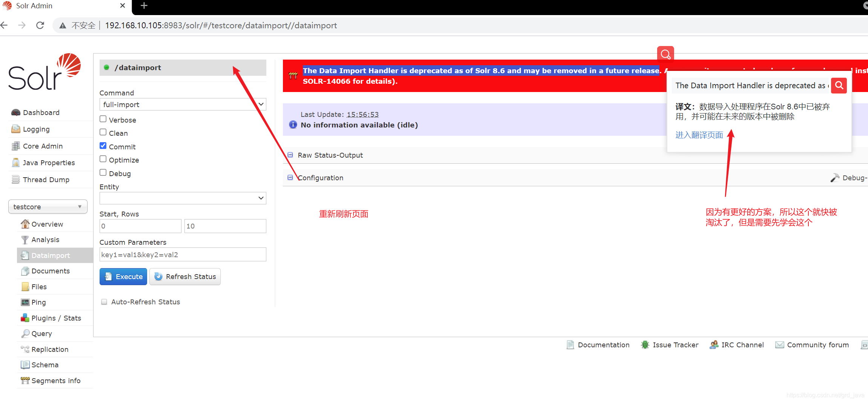Image resolution: width=868 pixels, height=402 pixels.
Task: Click the /dataimport handler header
Action: [183, 68]
